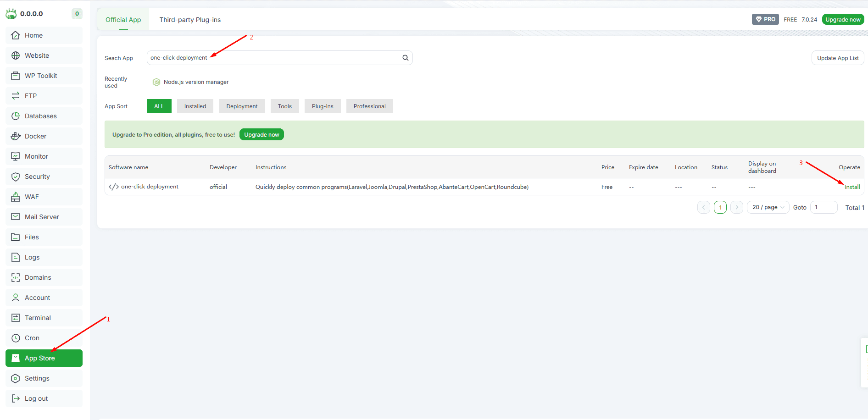
Task: Click the Update App List button
Action: point(838,58)
